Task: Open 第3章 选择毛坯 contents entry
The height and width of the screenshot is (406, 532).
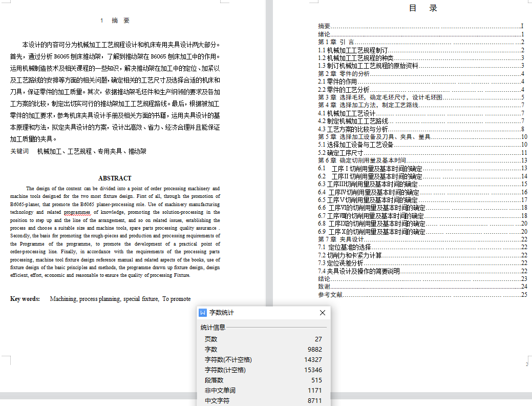Action: 421,97
